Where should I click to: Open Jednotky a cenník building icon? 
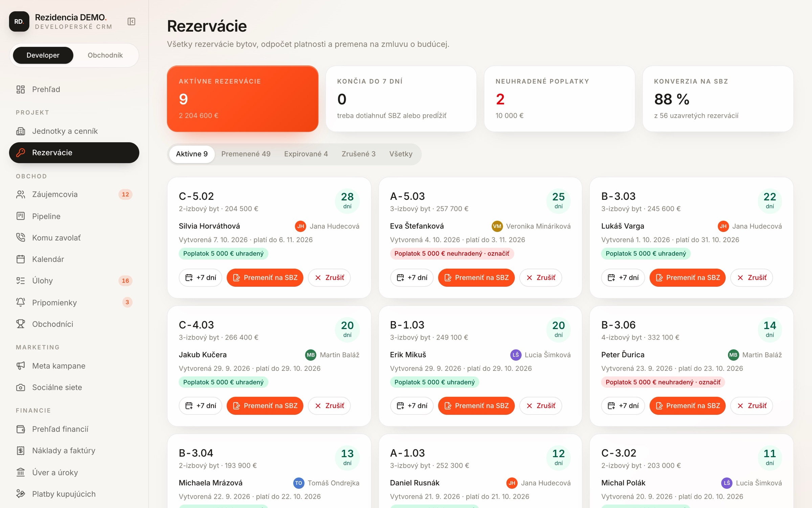[x=21, y=131]
